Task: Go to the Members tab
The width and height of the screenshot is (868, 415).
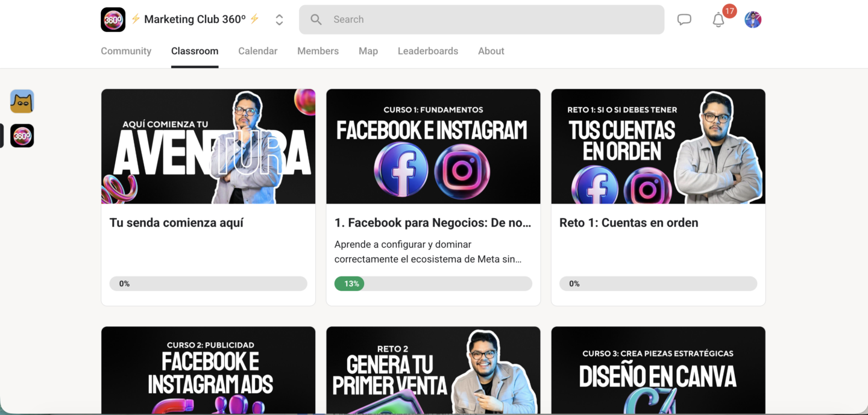Action: (x=318, y=51)
